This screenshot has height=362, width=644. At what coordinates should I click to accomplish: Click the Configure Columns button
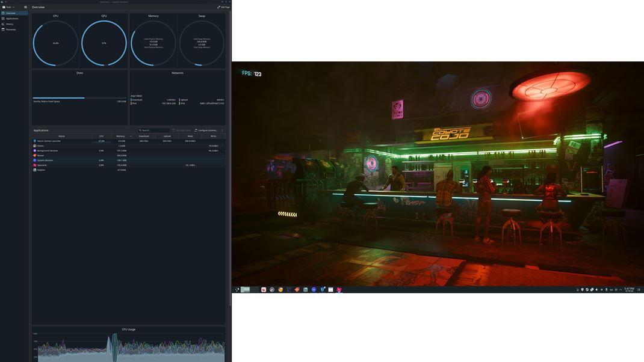coord(206,130)
